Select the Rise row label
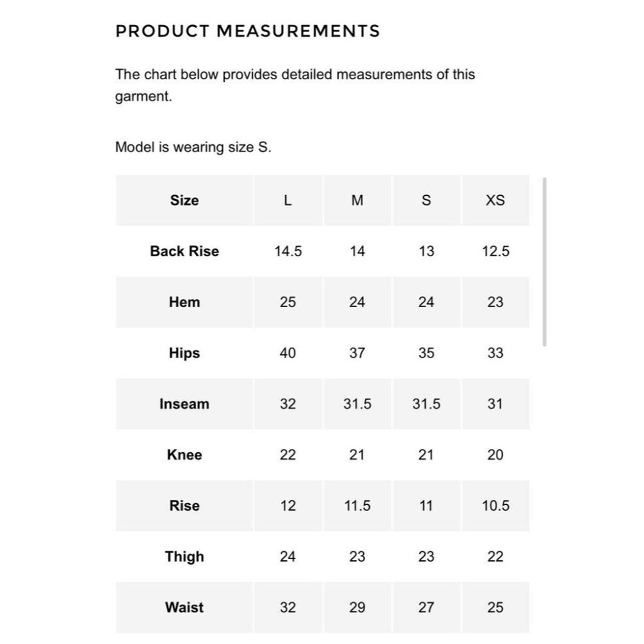This screenshot has height=644, width=644. point(184,506)
